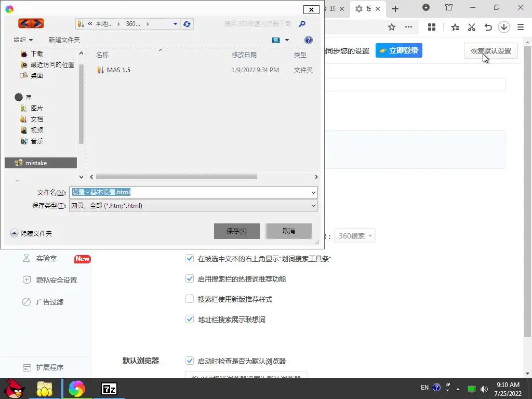
Task: Expand the 组织 organize menu
Action: 23,39
